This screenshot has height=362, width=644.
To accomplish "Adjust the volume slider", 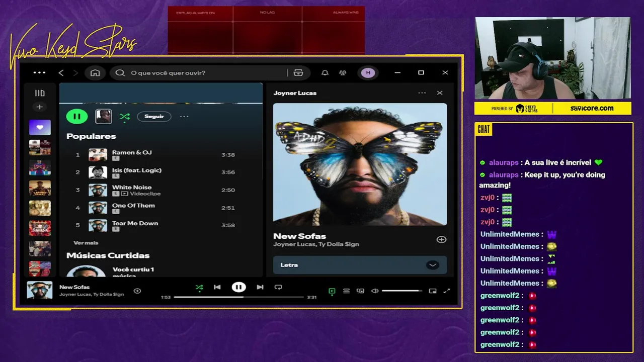I will (402, 291).
